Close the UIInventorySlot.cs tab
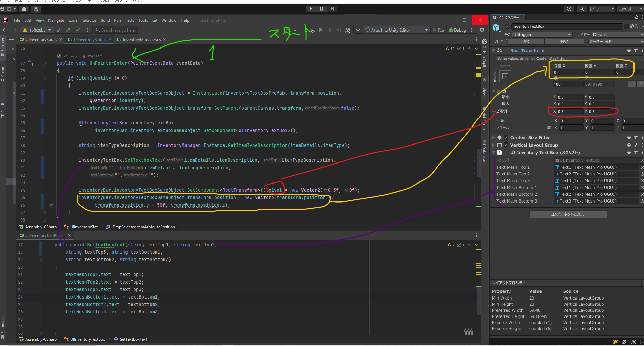Image resolution: width=644 pixels, height=346 pixels. point(110,40)
